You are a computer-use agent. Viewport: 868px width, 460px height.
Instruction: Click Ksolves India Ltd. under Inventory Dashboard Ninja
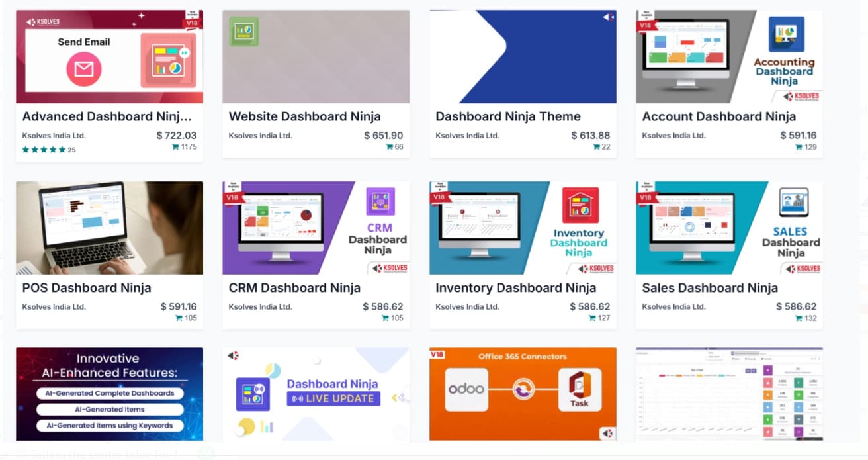pos(467,307)
